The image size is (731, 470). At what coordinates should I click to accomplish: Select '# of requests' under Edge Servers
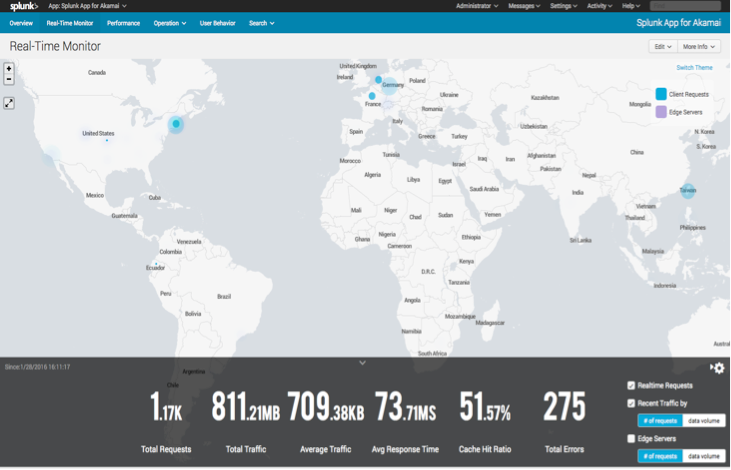click(x=660, y=456)
